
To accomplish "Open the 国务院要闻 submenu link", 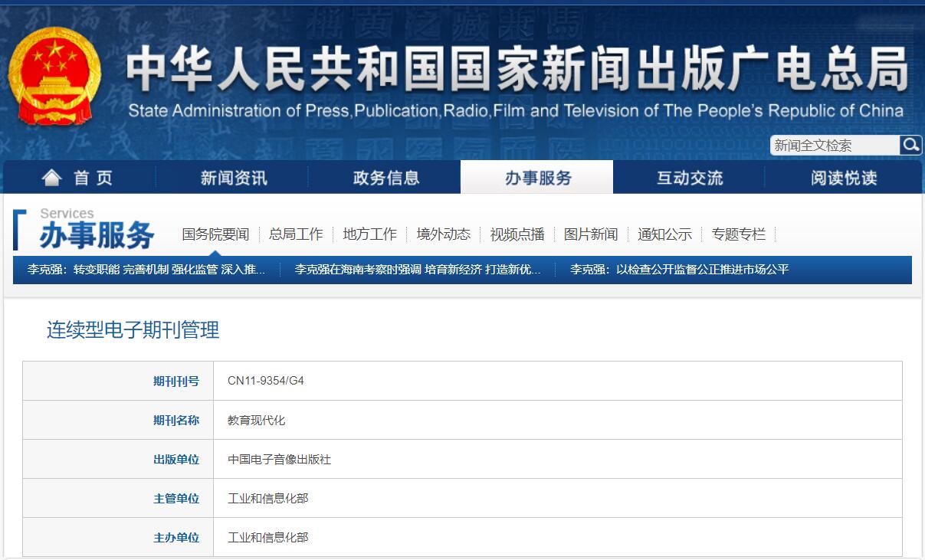I will tap(215, 234).
